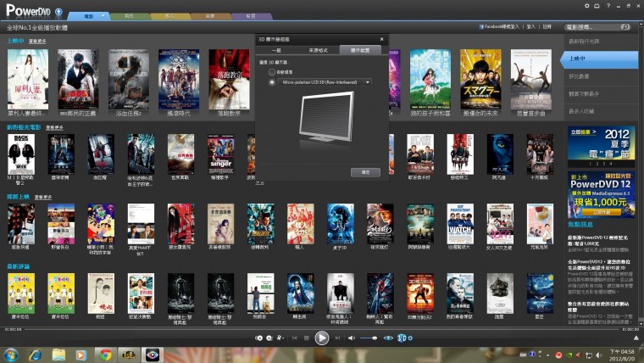Open Windows Media Player taskbar icon
Image resolution: width=644 pixels, height=363 pixels.
81,355
